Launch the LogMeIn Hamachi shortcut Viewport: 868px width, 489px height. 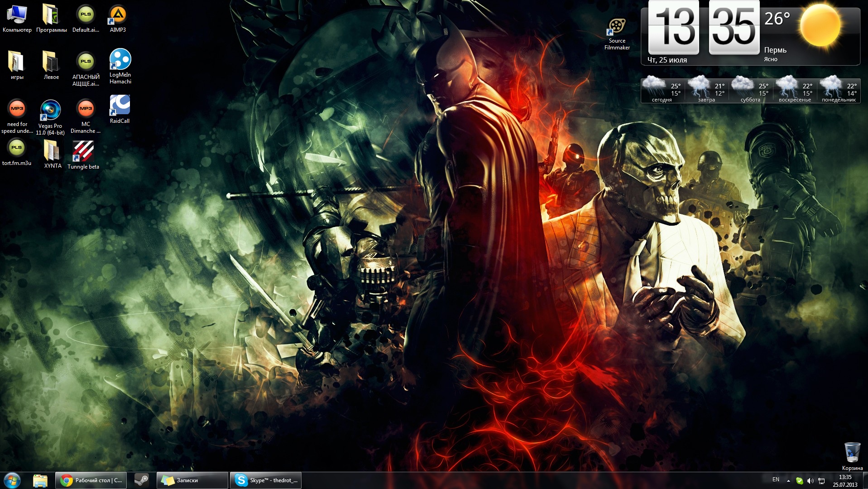120,67
